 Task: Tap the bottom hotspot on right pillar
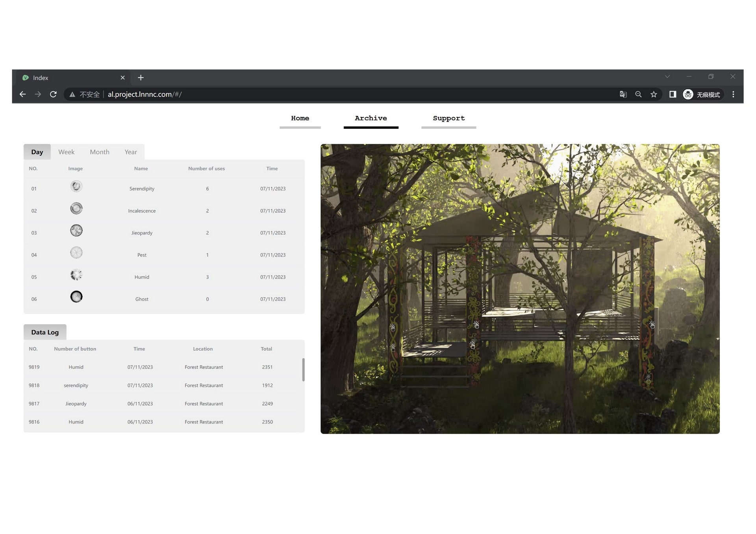click(x=648, y=378)
